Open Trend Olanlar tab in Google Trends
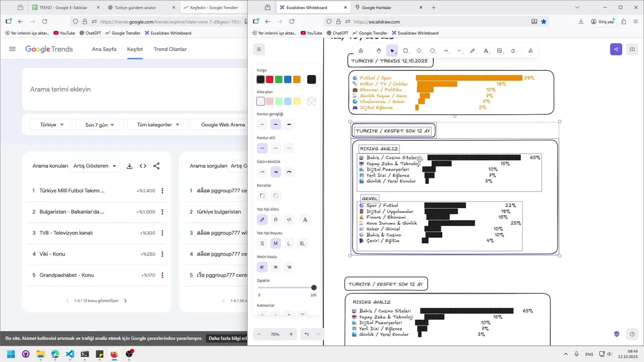Image resolution: width=644 pixels, height=362 pixels. point(170,49)
